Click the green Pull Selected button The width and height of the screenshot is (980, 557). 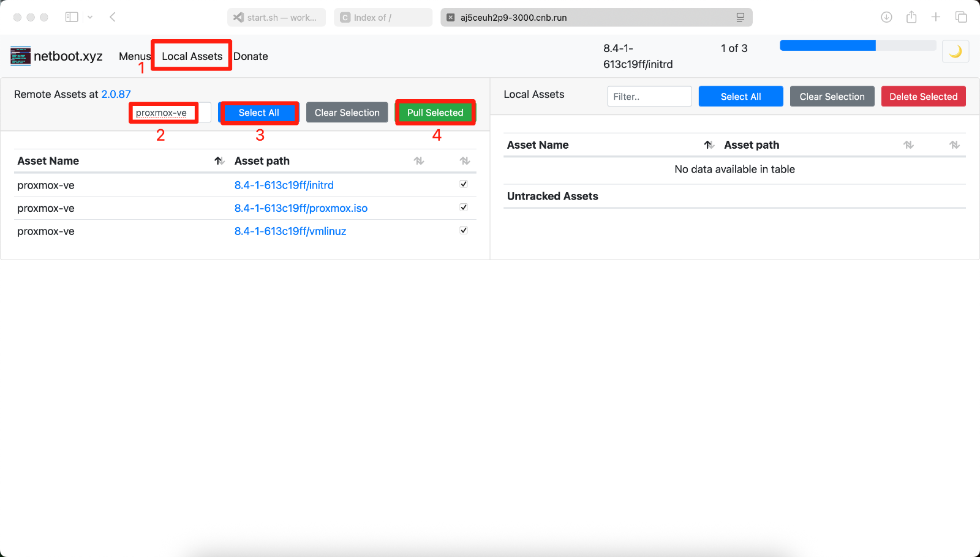[x=435, y=113]
